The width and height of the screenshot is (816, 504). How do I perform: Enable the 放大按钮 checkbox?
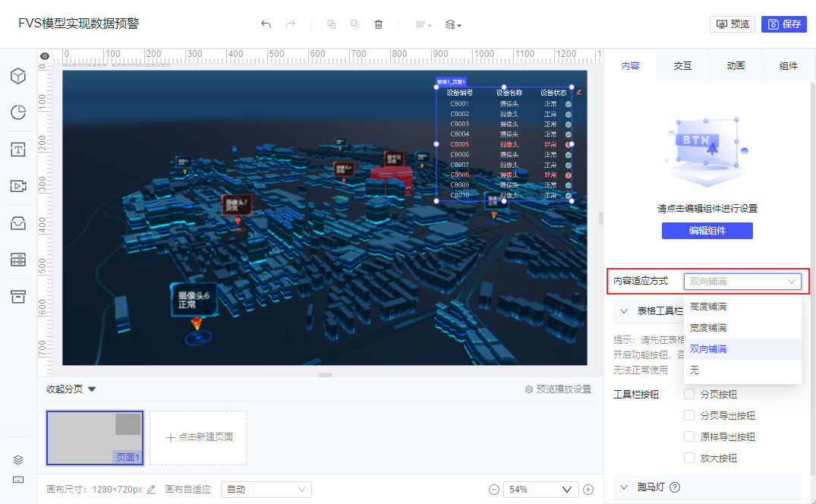click(689, 458)
